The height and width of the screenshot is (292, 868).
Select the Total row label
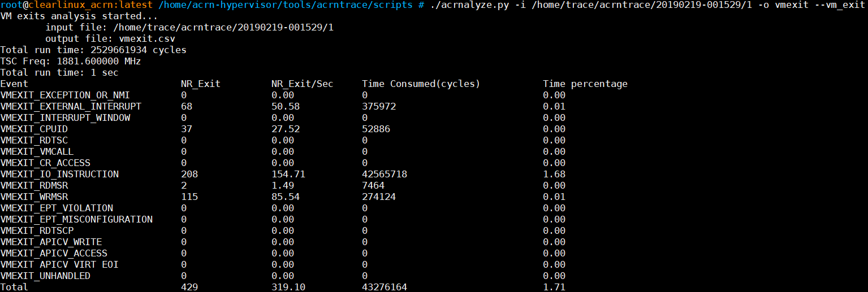pyautogui.click(x=14, y=287)
